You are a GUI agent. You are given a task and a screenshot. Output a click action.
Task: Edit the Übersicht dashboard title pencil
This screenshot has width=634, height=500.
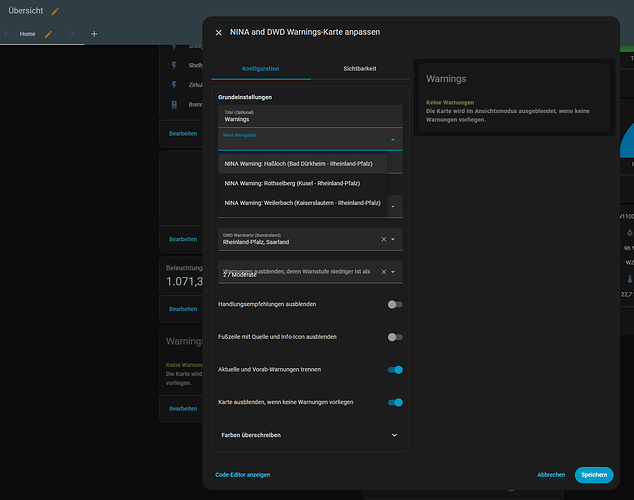pos(55,11)
